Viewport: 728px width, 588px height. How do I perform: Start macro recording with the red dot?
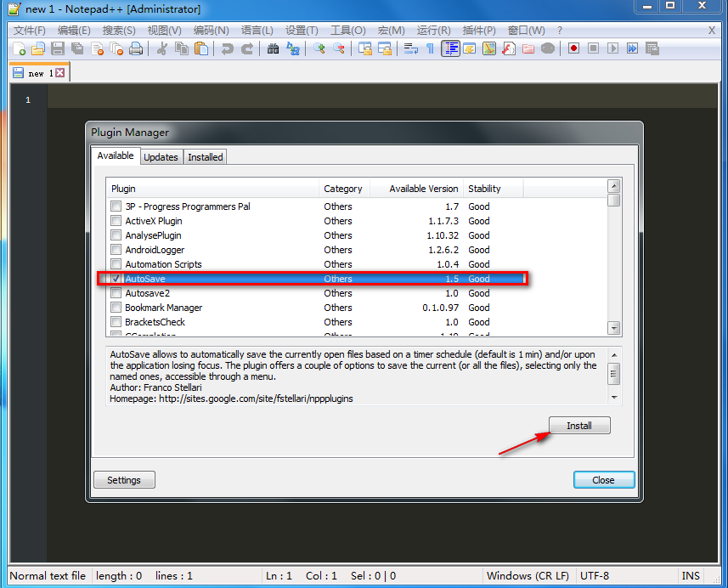click(x=573, y=48)
